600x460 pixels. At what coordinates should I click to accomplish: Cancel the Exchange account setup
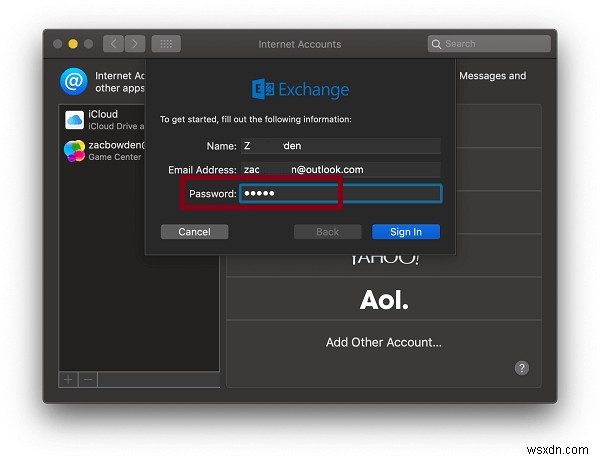[194, 232]
